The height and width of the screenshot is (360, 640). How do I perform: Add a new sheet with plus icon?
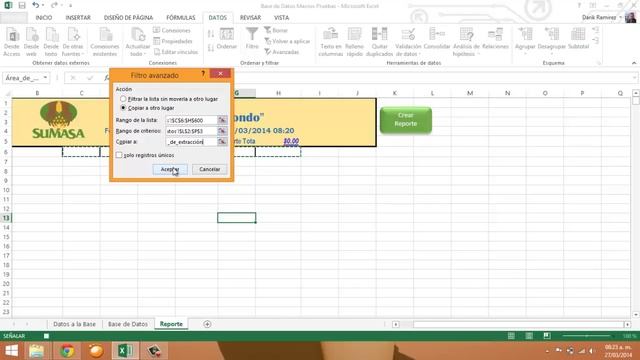pyautogui.click(x=207, y=324)
